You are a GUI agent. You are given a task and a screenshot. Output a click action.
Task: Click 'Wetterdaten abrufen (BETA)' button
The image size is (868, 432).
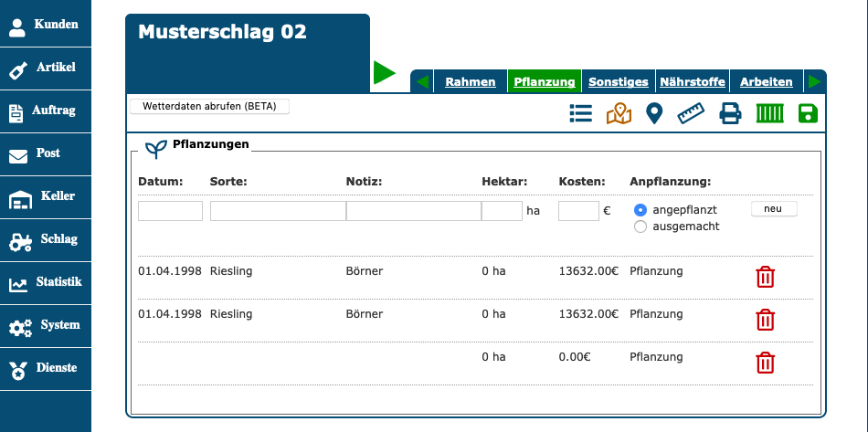coord(210,106)
